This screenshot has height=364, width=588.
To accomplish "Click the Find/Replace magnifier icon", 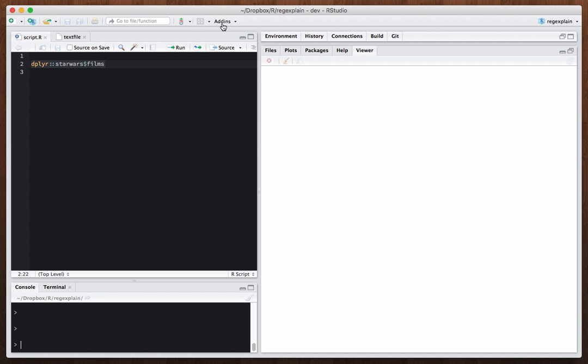I will 121,47.
